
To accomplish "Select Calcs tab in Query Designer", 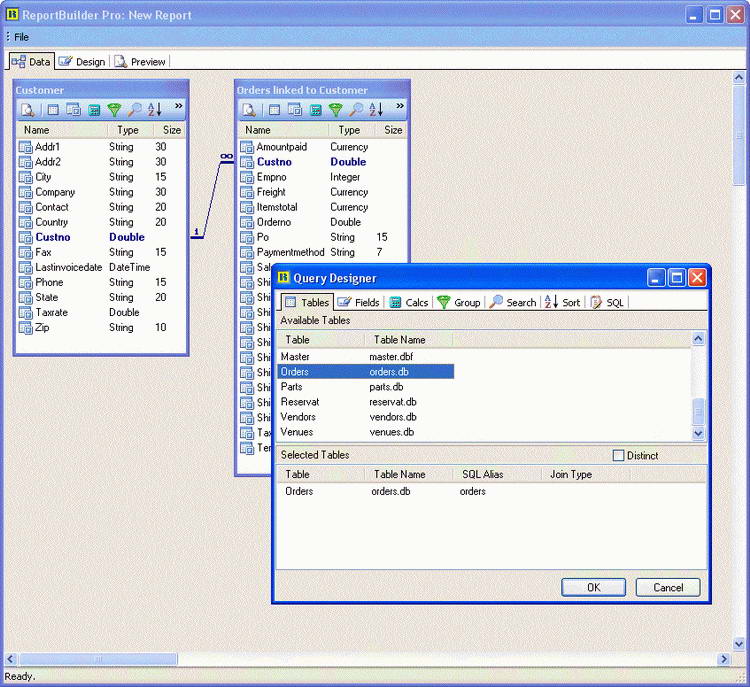I will pyautogui.click(x=408, y=302).
